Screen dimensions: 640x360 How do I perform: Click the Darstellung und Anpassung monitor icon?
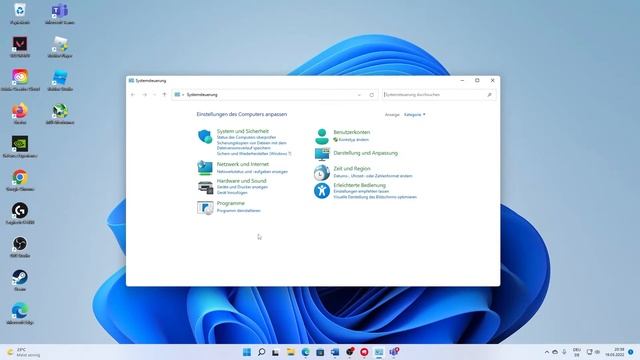pyautogui.click(x=322, y=154)
